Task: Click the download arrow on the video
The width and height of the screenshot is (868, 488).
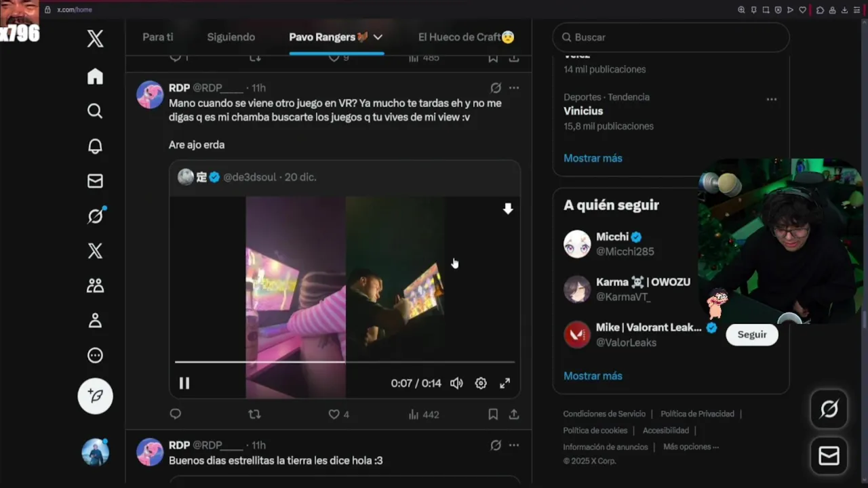Action: (508, 209)
